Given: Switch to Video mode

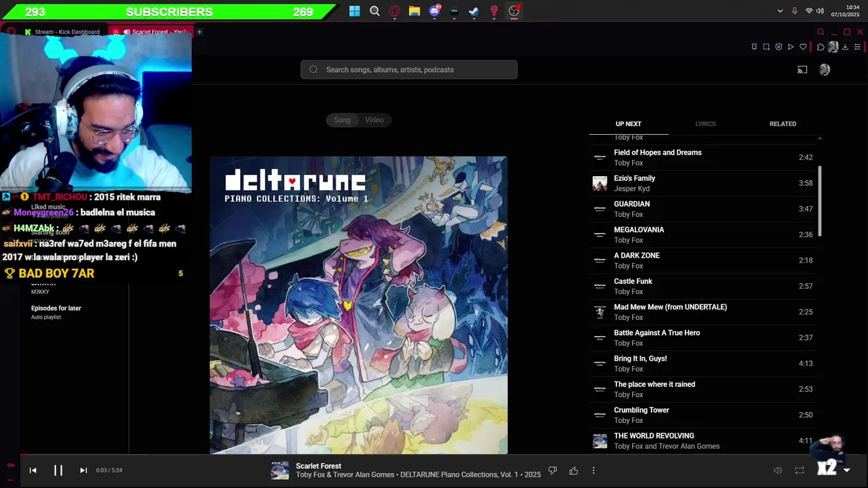Looking at the screenshot, I should point(374,120).
